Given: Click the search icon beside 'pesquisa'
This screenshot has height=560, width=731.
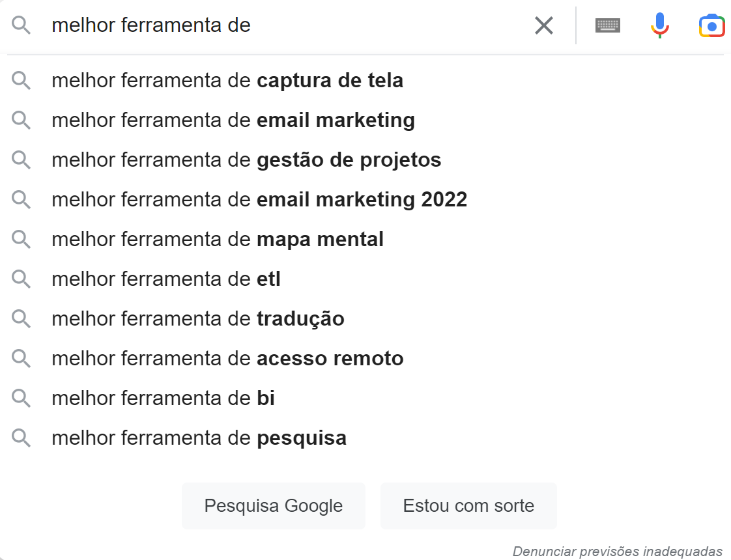Looking at the screenshot, I should click(x=21, y=438).
